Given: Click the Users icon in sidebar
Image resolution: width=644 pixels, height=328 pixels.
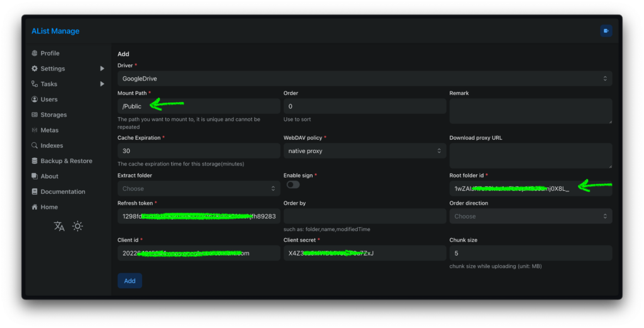Looking at the screenshot, I should [35, 99].
